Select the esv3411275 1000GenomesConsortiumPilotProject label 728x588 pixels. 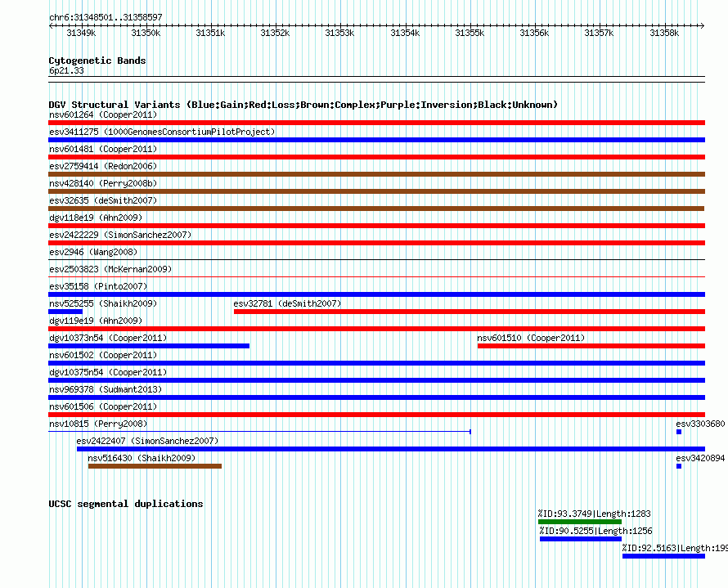[x=162, y=132]
